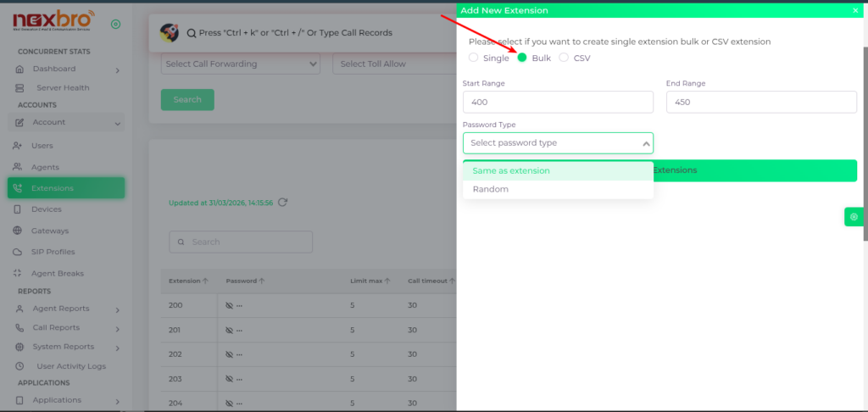Select the Bulk radio option
The image size is (868, 412).
coord(522,58)
